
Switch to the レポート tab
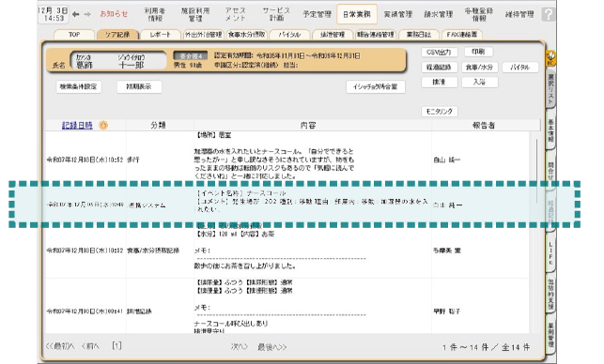(x=161, y=35)
